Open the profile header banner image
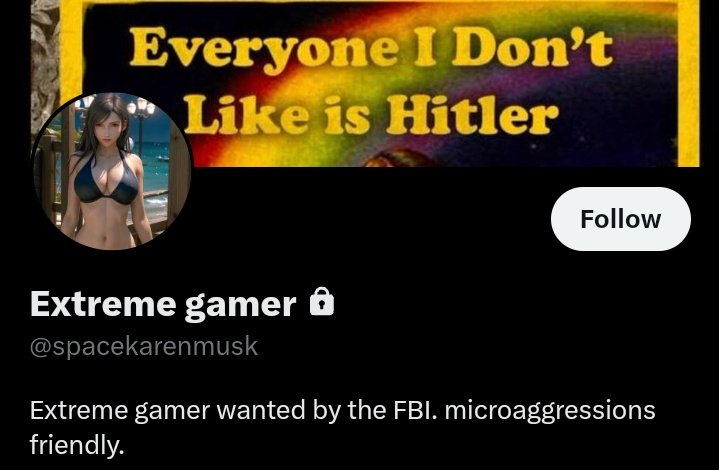 [365, 83]
